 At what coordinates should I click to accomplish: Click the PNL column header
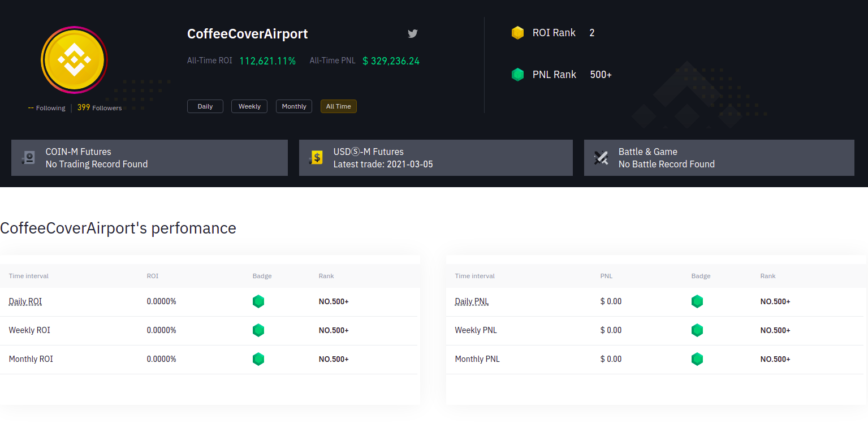tap(607, 276)
